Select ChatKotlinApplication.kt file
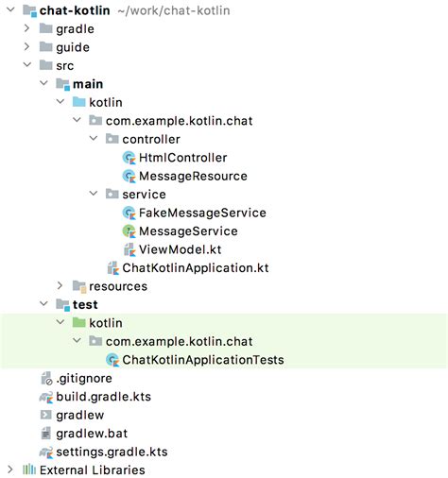Screen dimensions: 448x478 click(x=196, y=268)
